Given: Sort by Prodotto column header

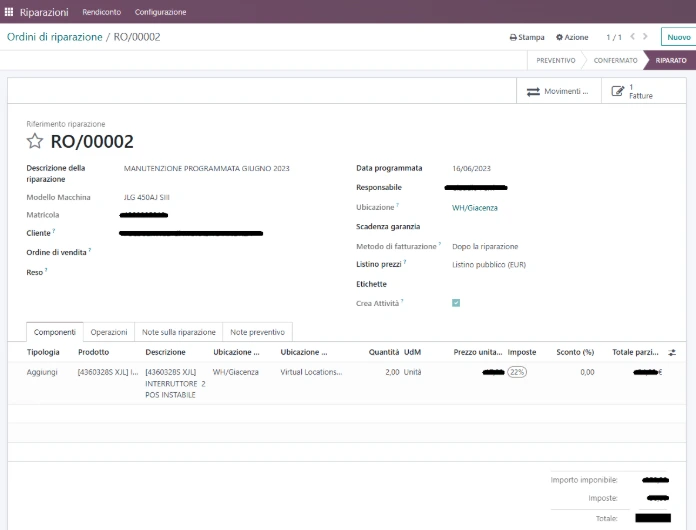Looking at the screenshot, I should coord(94,352).
